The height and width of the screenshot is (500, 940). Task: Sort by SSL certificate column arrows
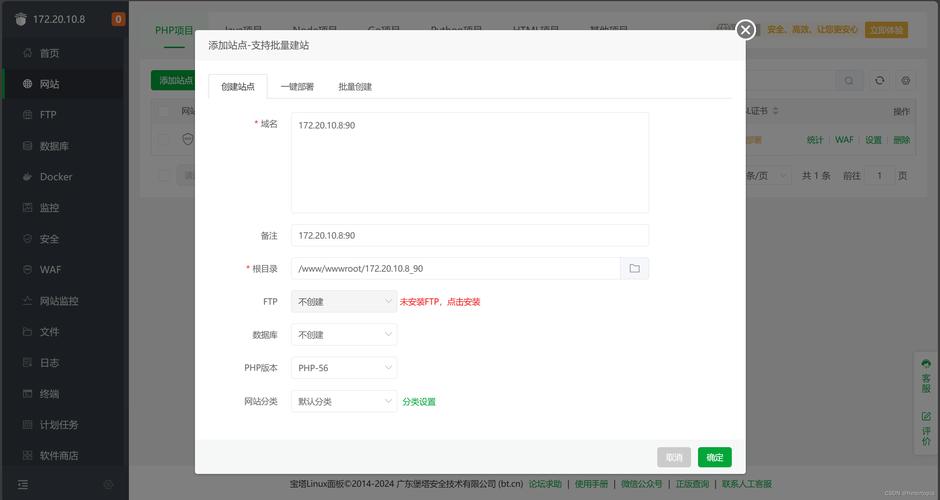click(x=775, y=111)
